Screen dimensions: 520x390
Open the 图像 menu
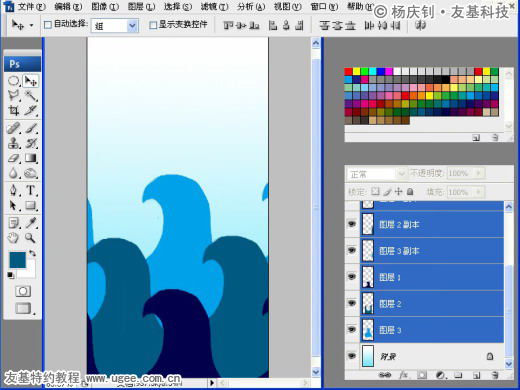point(105,6)
